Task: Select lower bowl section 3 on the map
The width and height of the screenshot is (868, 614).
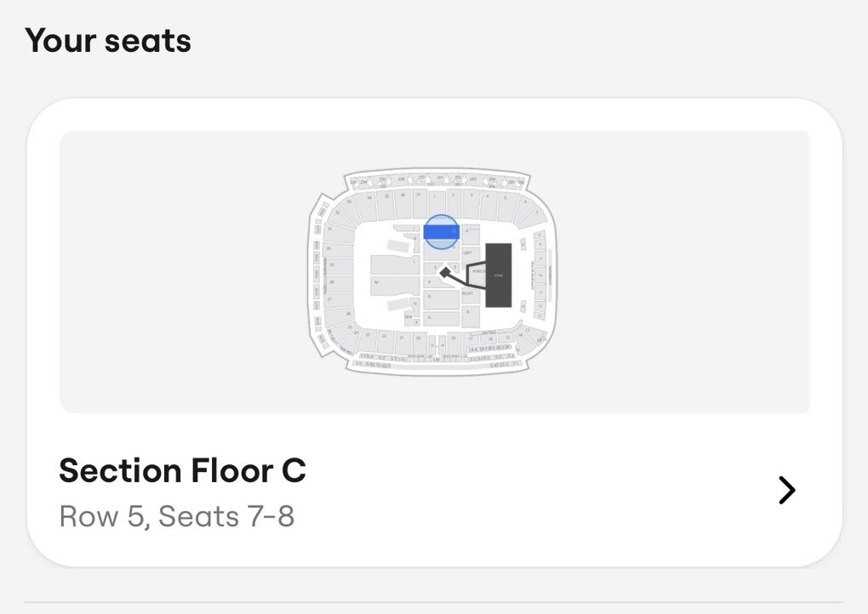Action: click(x=471, y=196)
